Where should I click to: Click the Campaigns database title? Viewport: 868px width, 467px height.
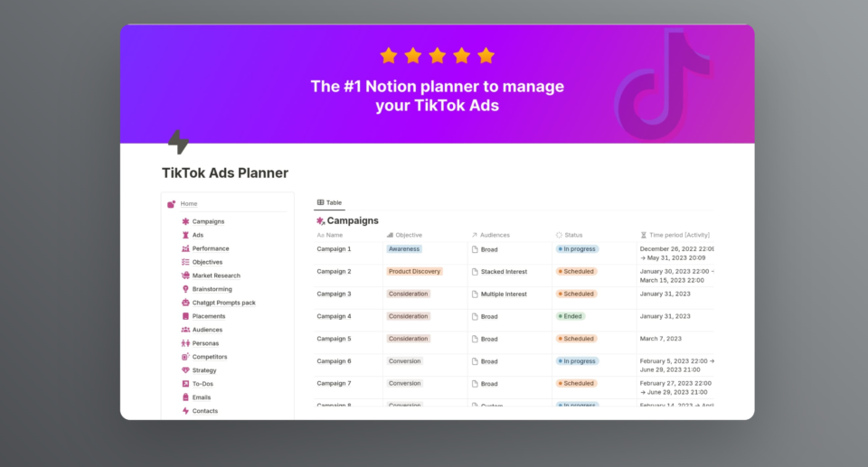(353, 220)
